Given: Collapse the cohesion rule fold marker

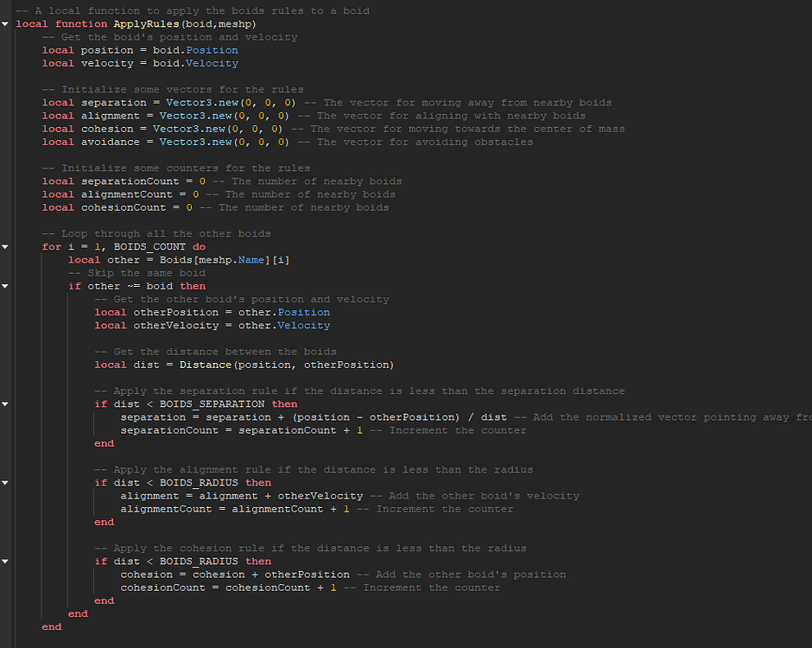Looking at the screenshot, I should (5, 561).
